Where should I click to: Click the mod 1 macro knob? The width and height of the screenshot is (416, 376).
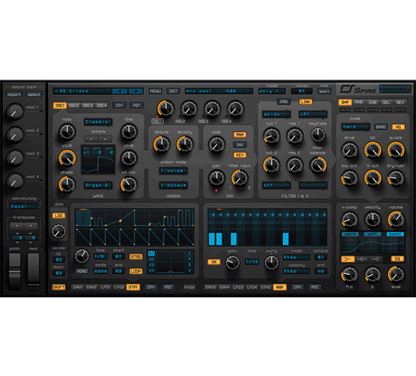click(x=15, y=111)
